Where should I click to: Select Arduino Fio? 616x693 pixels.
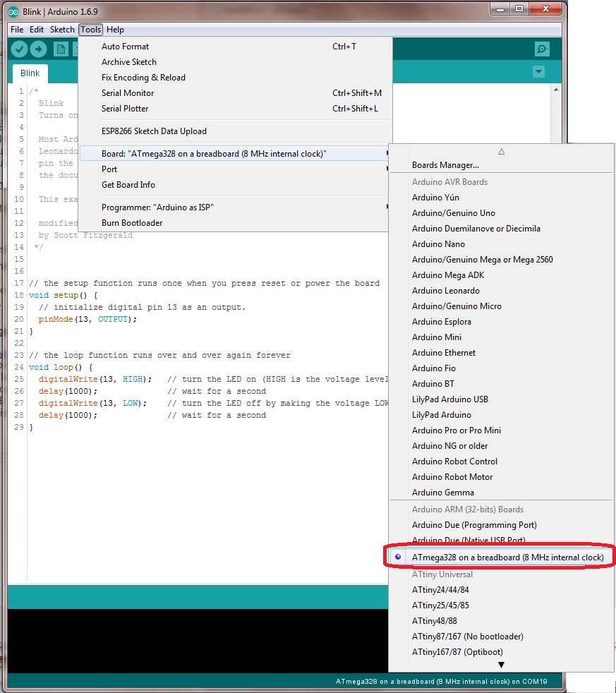click(x=501, y=368)
